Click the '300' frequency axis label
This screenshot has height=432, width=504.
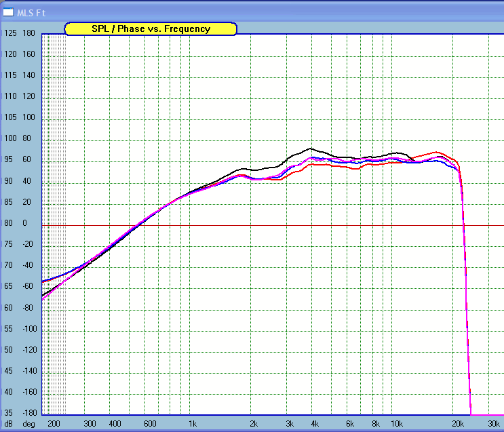pos(90,424)
